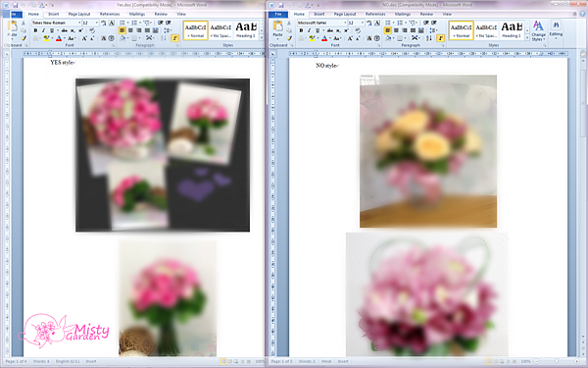Click Align Right in the NO.doc window

pyautogui.click(x=405, y=30)
